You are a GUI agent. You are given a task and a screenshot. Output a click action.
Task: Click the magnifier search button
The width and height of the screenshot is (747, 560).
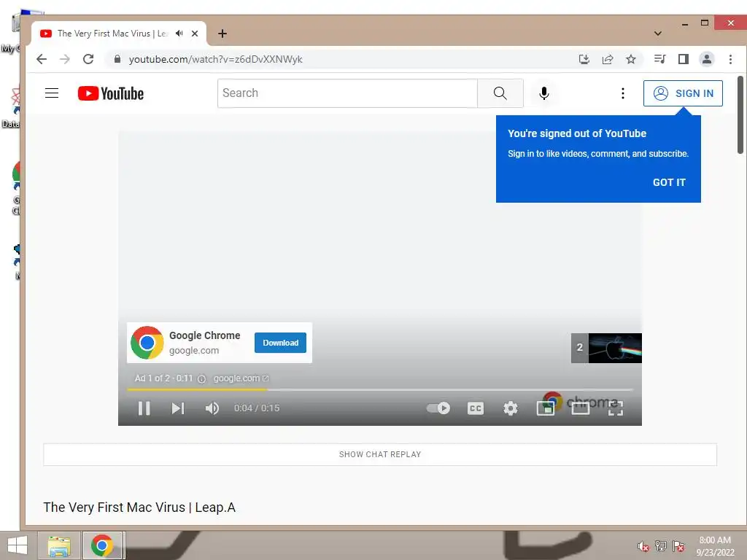click(x=500, y=93)
